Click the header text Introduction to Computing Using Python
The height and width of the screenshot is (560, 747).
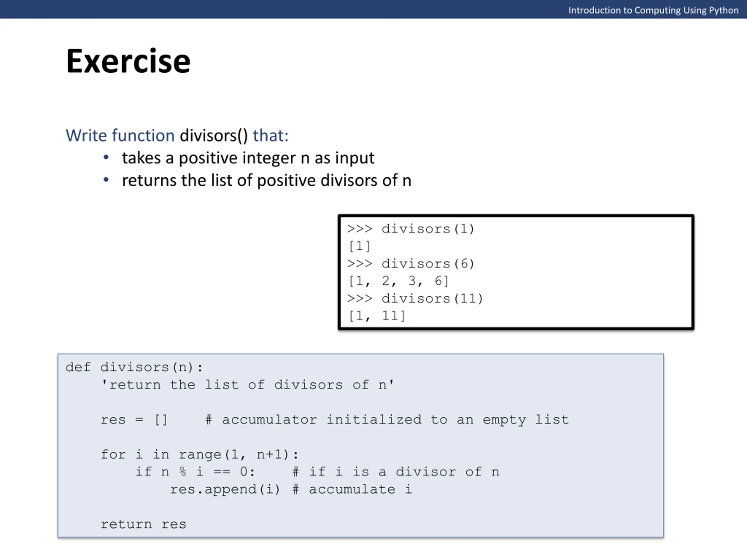[x=653, y=10]
